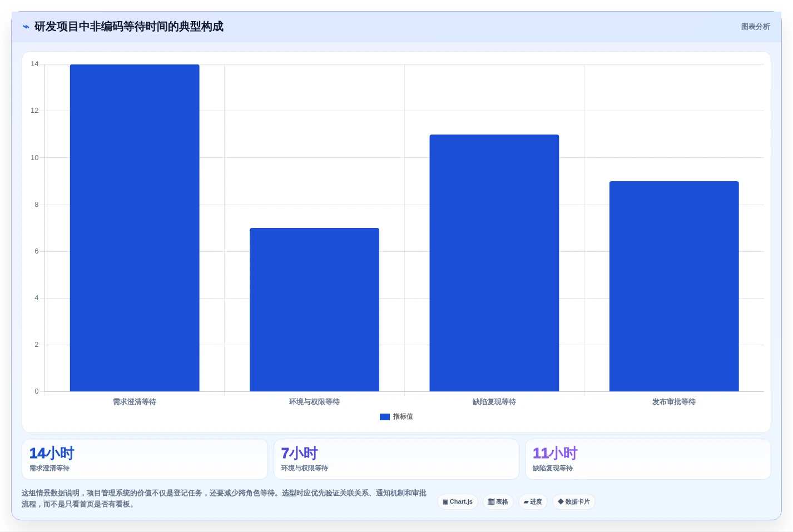Click the 缺陷复现等待 bar in the chart
Image resolution: width=793 pixels, height=532 pixels.
pyautogui.click(x=494, y=263)
